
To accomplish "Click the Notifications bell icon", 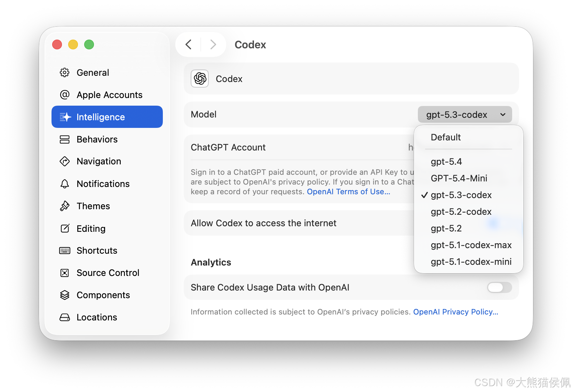I will (65, 184).
